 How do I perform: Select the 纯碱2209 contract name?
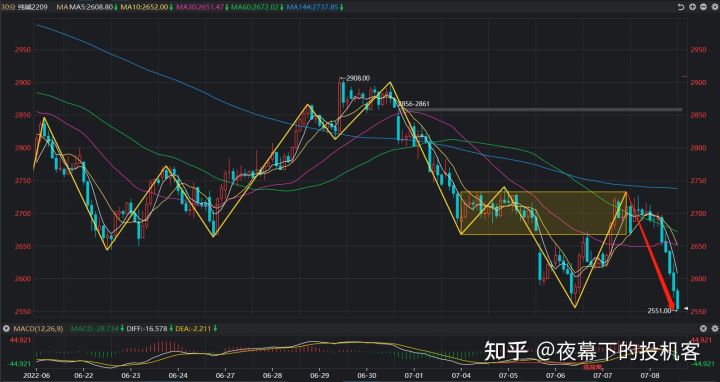(x=34, y=7)
